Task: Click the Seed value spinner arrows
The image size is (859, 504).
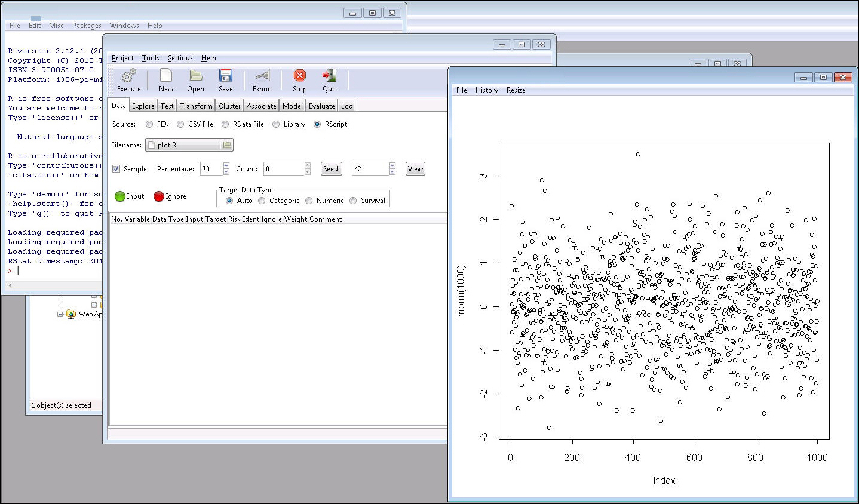Action: pyautogui.click(x=392, y=169)
